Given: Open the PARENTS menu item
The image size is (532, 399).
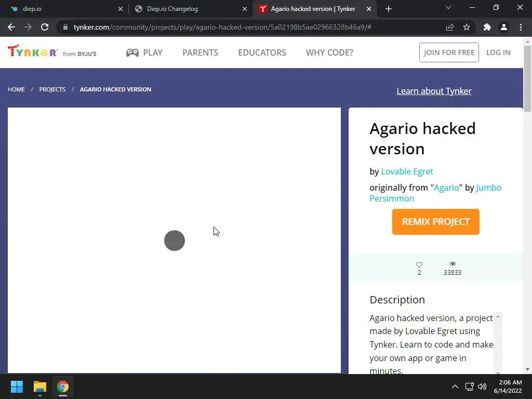Looking at the screenshot, I should coord(200,52).
